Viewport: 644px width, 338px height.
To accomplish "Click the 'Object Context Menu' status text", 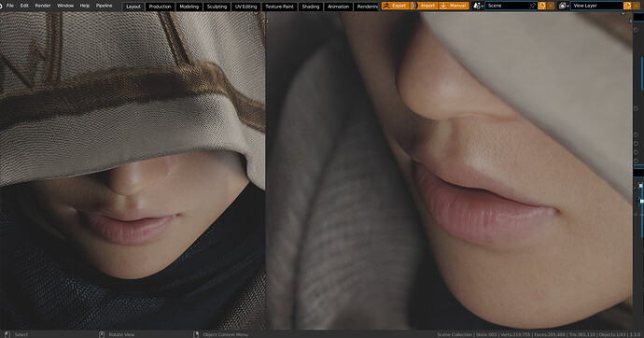I will point(226,334).
